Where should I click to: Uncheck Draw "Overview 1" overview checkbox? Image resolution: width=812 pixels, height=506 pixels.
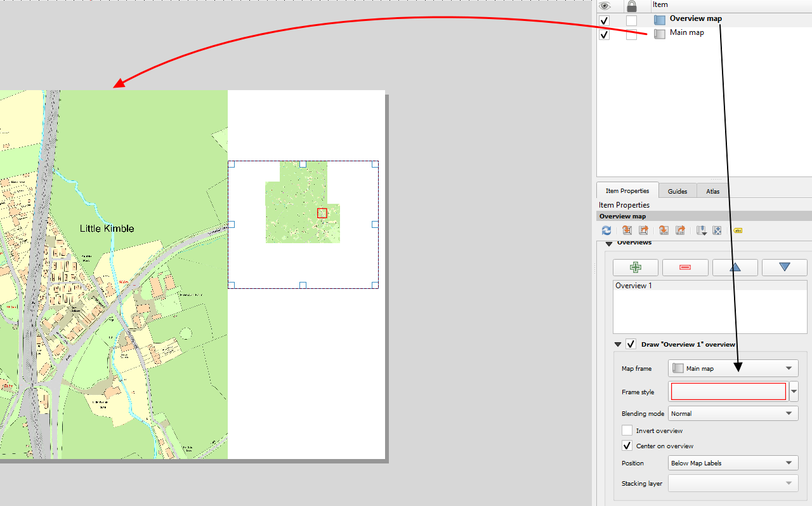coord(631,344)
